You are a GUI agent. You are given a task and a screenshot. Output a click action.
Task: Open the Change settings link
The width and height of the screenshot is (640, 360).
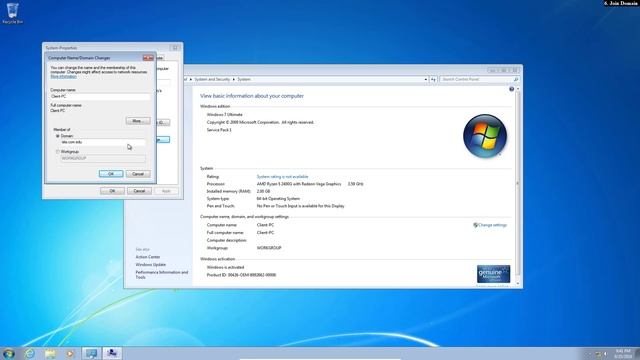492,225
